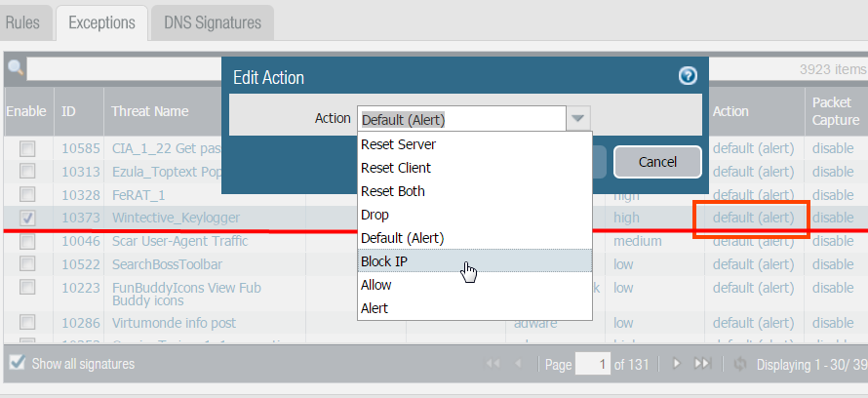868x398 pixels.
Task: Open the Rules tab
Action: 22,21
